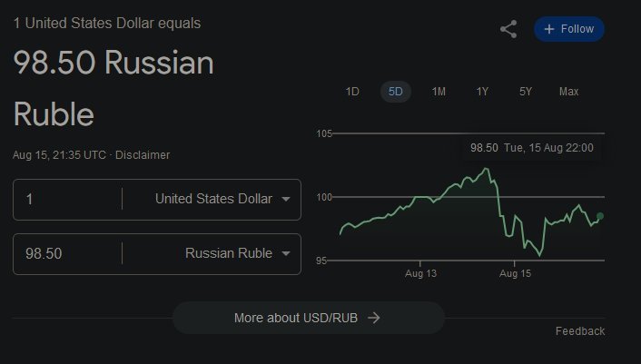641x364 pixels.
Task: Show the 5Y chart range
Action: (526, 92)
